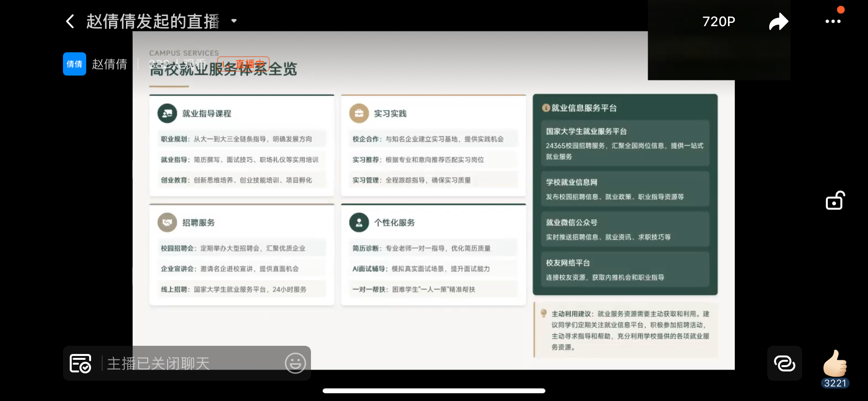Tap the chain link icon at bottom right
Image resolution: width=868 pixels, height=401 pixels.
pyautogui.click(x=784, y=363)
